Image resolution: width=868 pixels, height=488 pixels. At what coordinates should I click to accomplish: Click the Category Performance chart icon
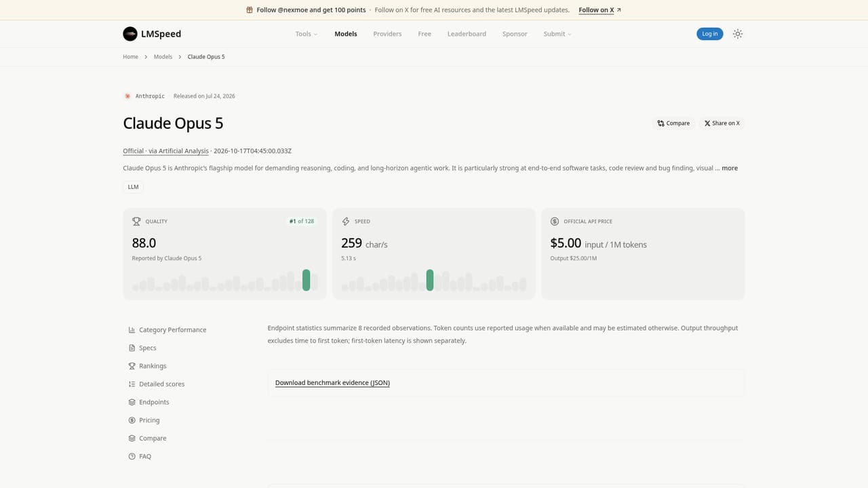pyautogui.click(x=132, y=330)
